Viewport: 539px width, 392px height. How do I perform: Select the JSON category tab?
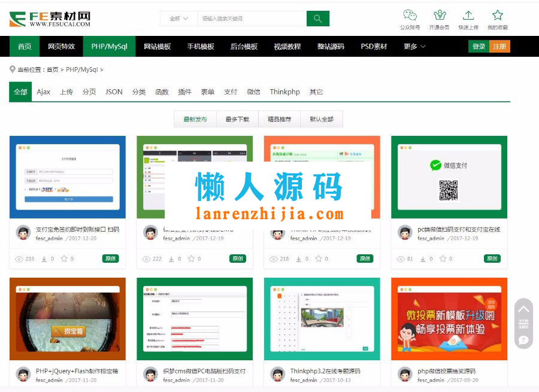[x=114, y=92]
